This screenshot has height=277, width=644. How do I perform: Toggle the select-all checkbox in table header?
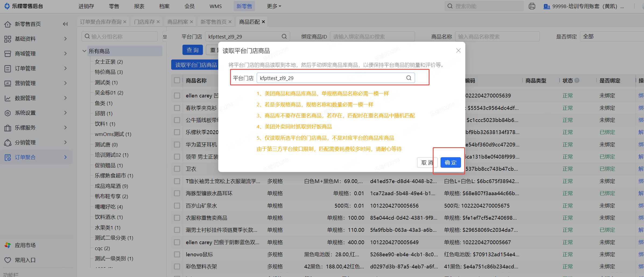coord(177,80)
